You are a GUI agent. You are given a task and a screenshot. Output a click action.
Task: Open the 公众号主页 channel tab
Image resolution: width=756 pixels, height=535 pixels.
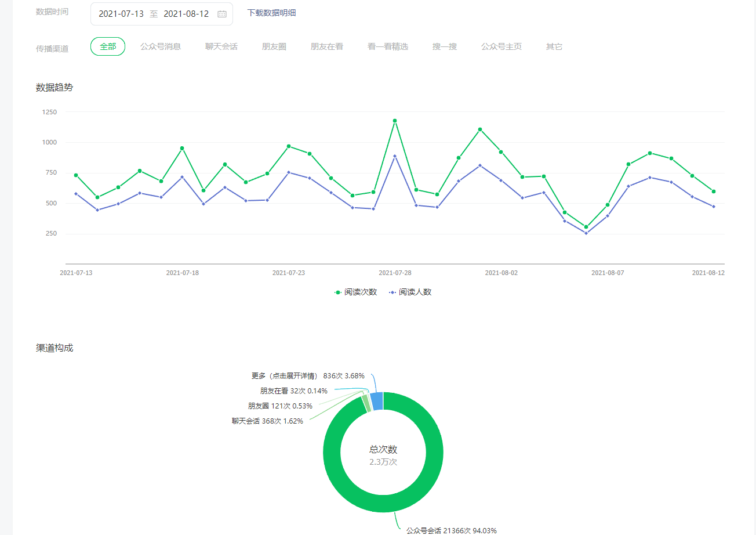(x=501, y=46)
